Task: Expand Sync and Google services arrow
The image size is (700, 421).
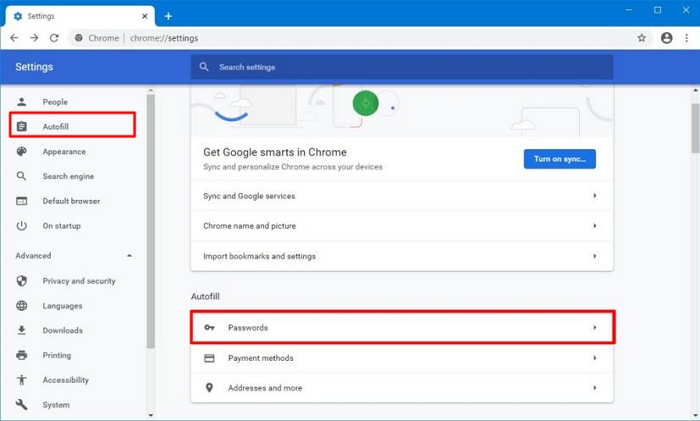Action: (595, 196)
